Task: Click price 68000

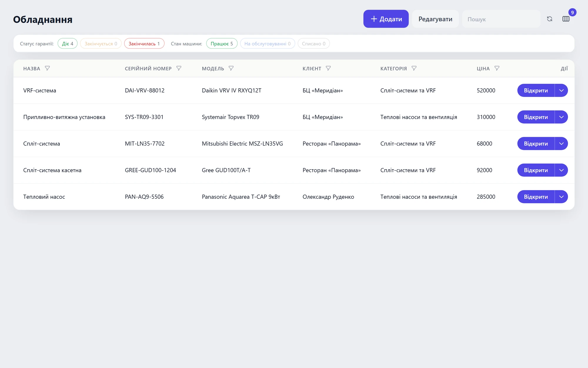Action: click(x=485, y=143)
